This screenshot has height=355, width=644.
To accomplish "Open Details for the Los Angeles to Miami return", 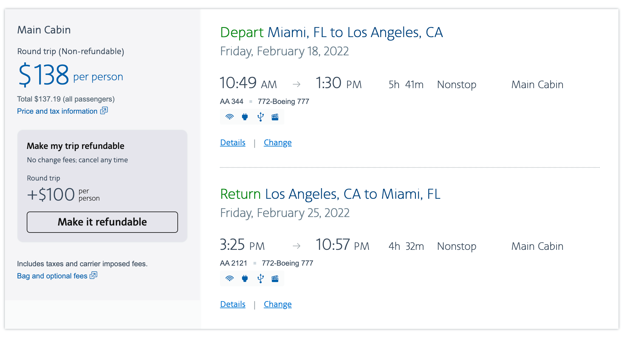I will point(232,304).
